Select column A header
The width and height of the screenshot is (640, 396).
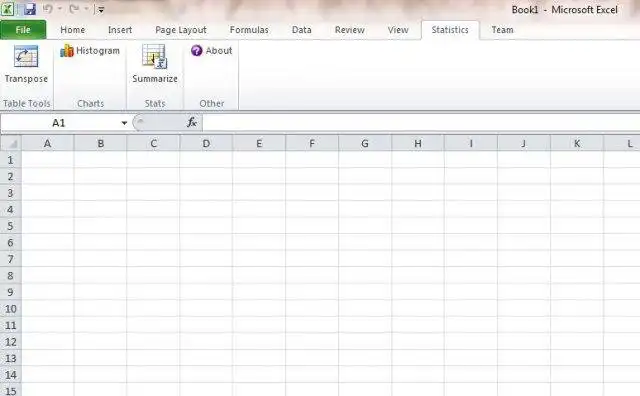click(x=47, y=143)
